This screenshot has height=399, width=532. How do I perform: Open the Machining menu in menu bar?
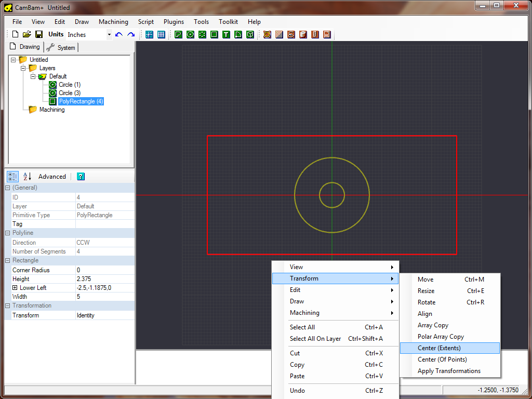click(x=113, y=22)
